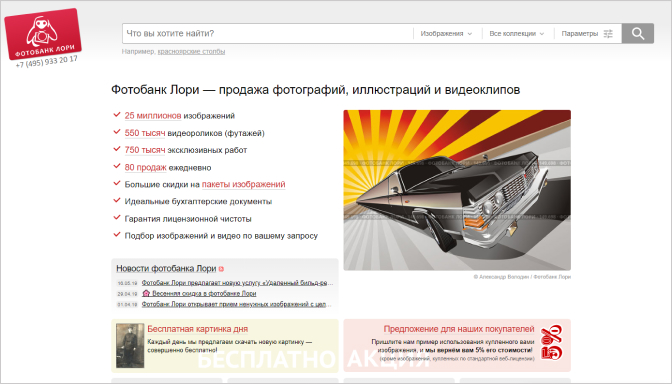
Task: Click the '© Александр Володин / Фотобанк Лори' credit
Action: (522, 277)
